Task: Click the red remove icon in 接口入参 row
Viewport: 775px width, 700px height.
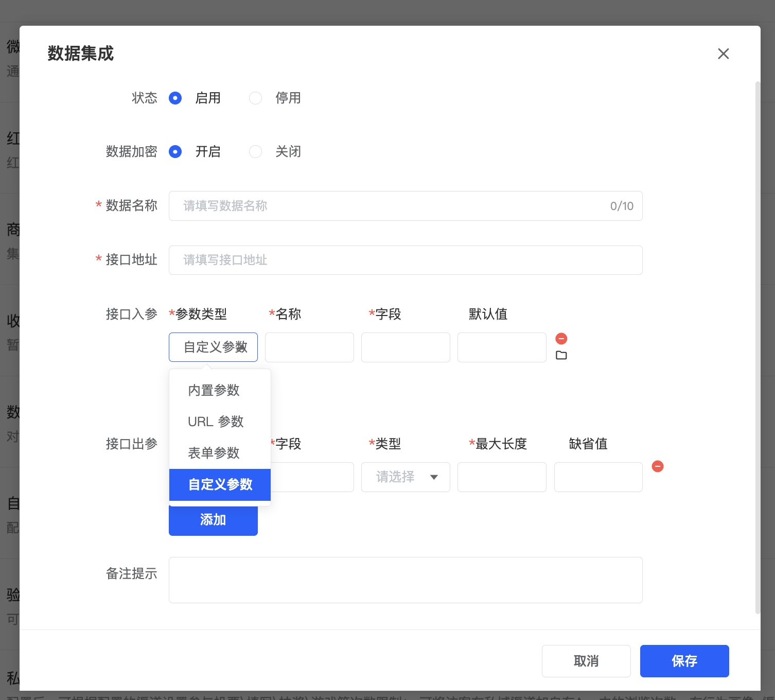Action: pyautogui.click(x=561, y=339)
